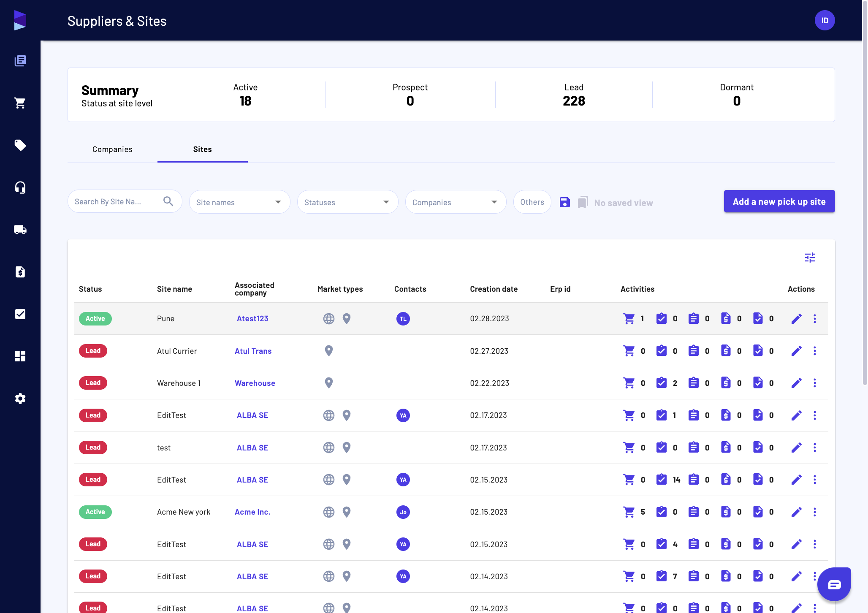This screenshot has width=868, height=613.
Task: Click the saved views bookmark icon
Action: pyautogui.click(x=583, y=202)
